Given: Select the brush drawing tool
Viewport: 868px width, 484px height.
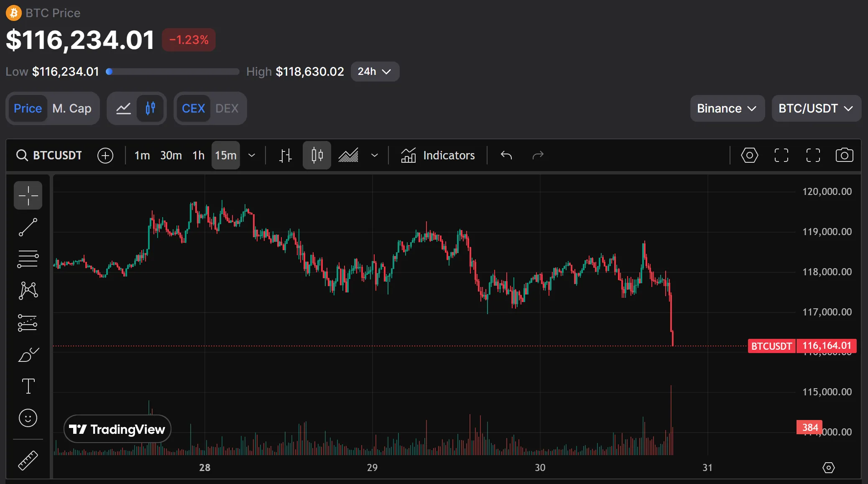Looking at the screenshot, I should coord(28,354).
